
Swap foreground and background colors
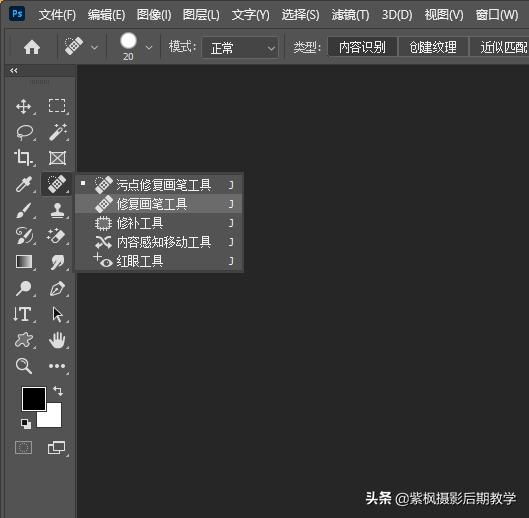(x=58, y=391)
